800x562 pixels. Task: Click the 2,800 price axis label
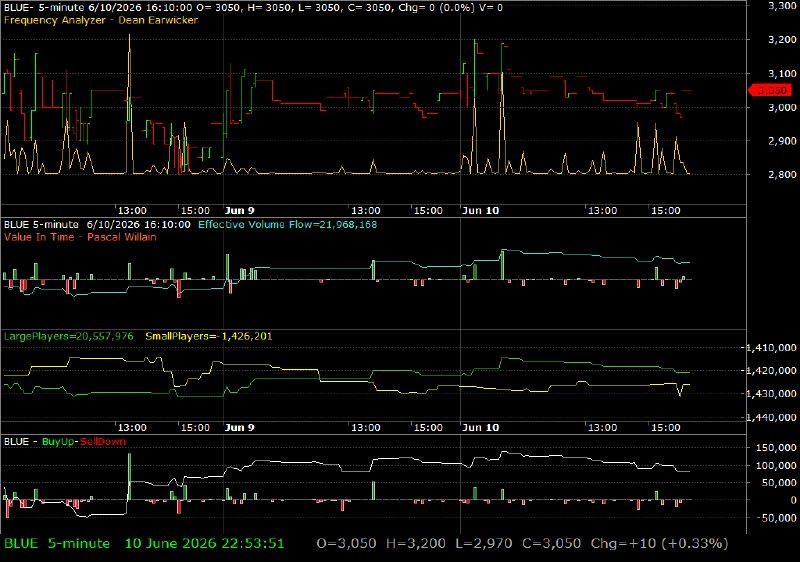click(782, 174)
